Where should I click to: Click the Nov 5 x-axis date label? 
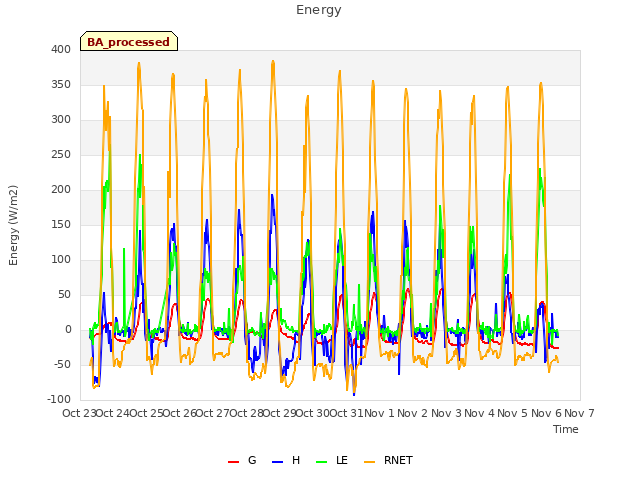[513, 413]
